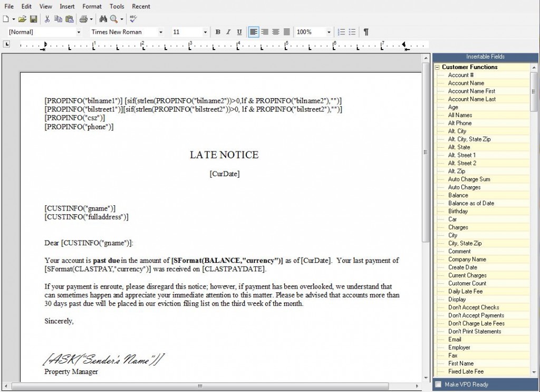Open the Insert menu

(67, 6)
